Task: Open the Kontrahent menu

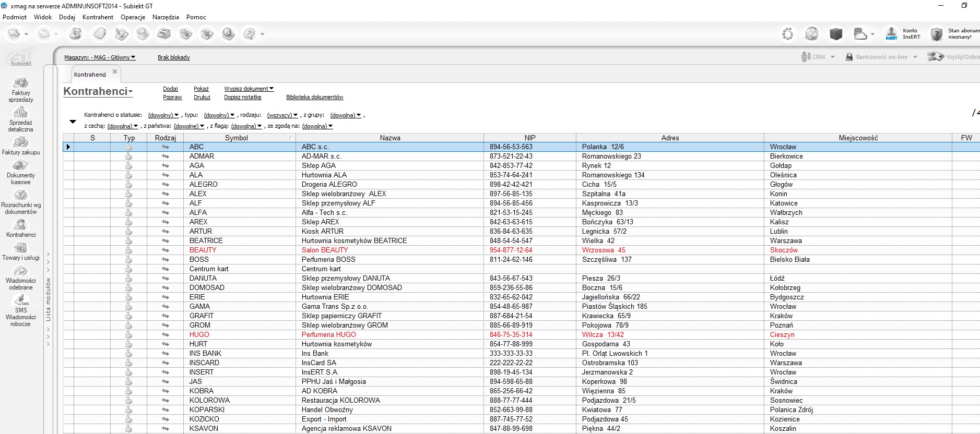Action: click(x=98, y=17)
